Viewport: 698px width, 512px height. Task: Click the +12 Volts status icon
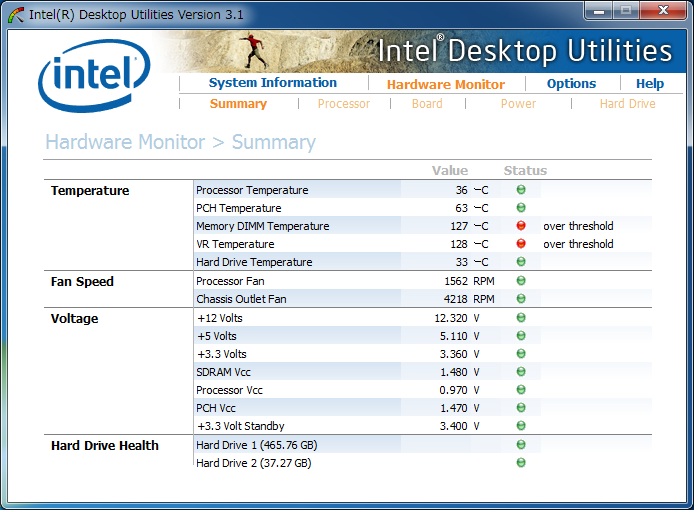(x=521, y=318)
